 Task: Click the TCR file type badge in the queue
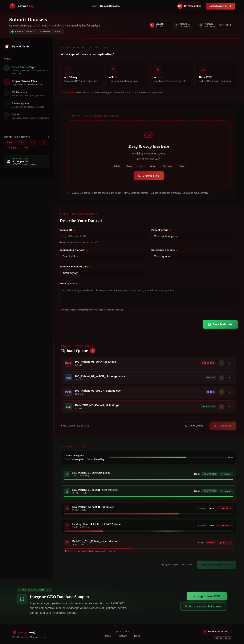68,378
